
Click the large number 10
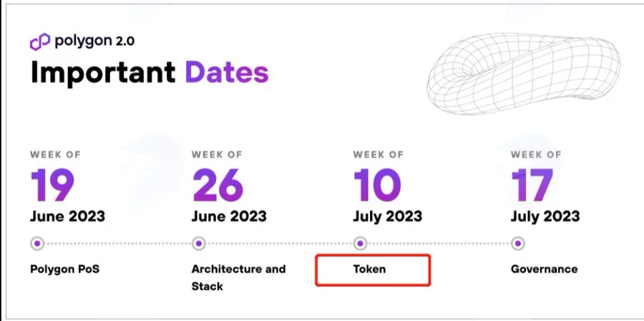[377, 185]
